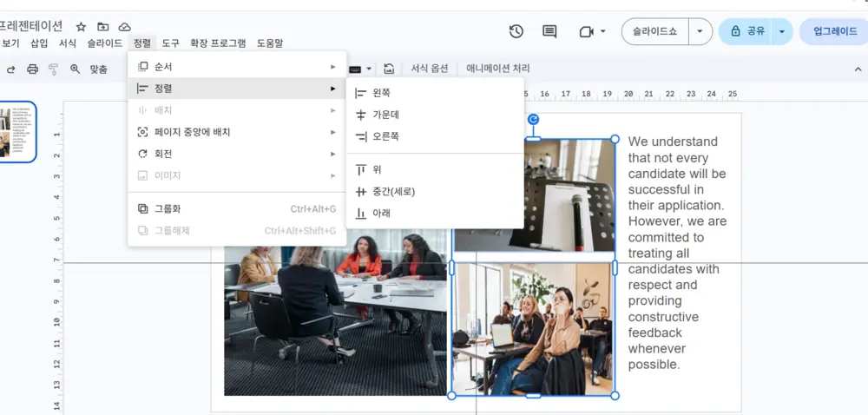
Task: Click the print icon in toolbar
Action: coord(33,69)
